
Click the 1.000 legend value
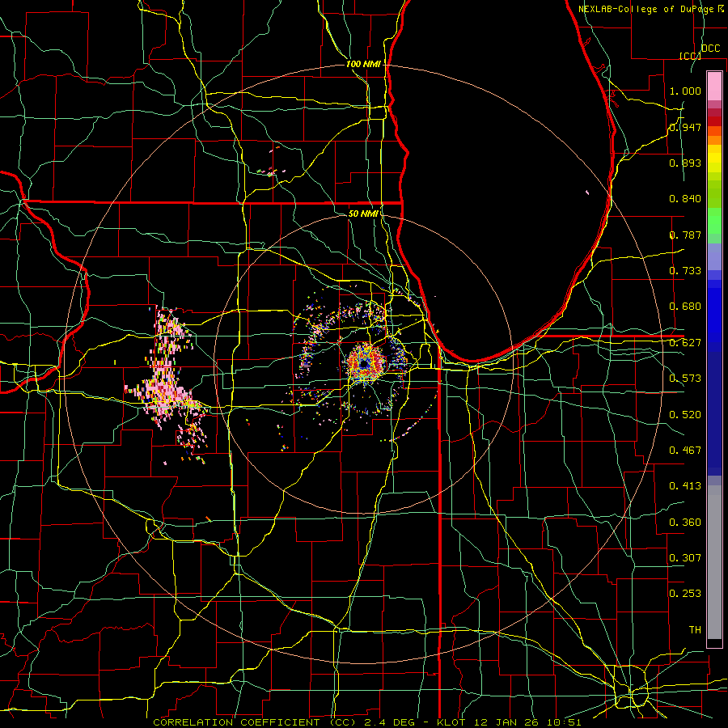pos(685,91)
